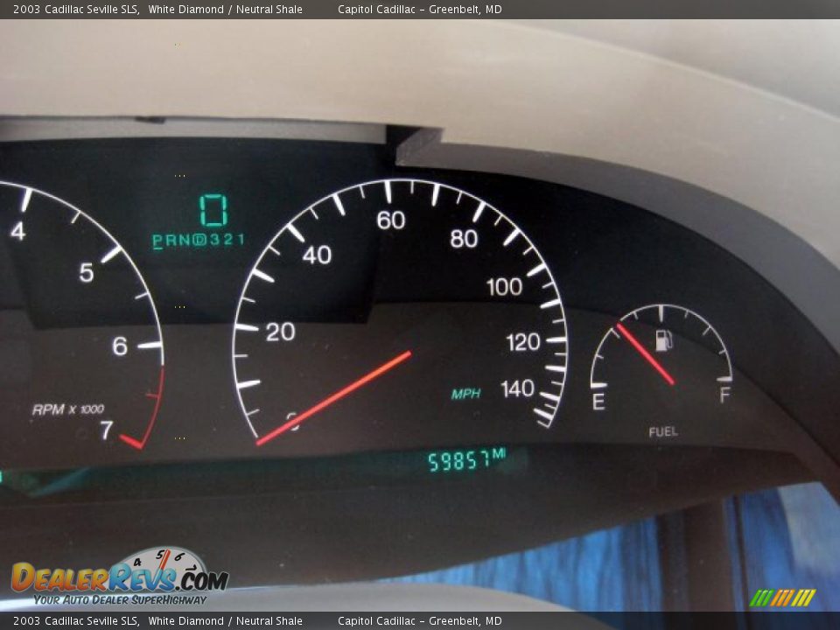Screen dimensions: 840x630
Task: Click the 6 on the tachometer
Action: point(120,346)
